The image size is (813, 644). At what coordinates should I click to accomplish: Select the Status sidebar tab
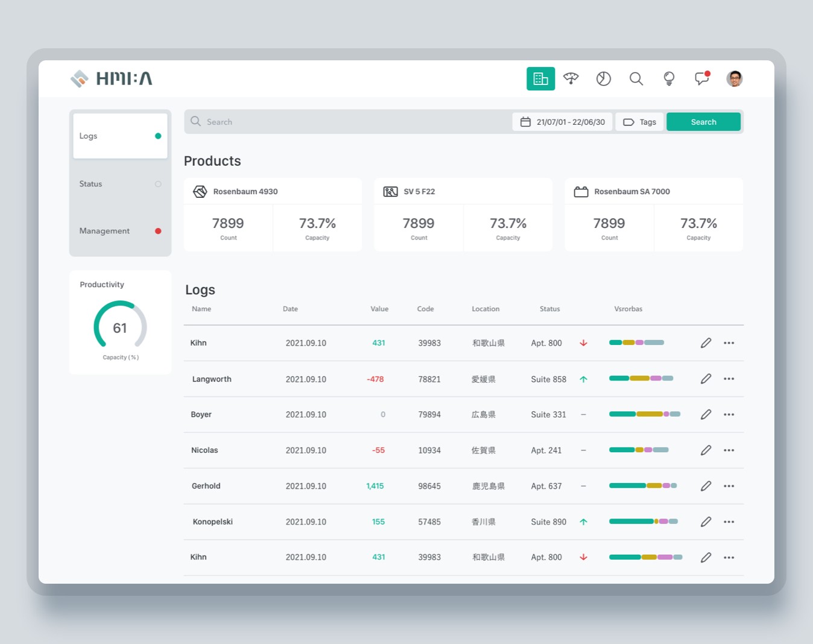pyautogui.click(x=120, y=184)
